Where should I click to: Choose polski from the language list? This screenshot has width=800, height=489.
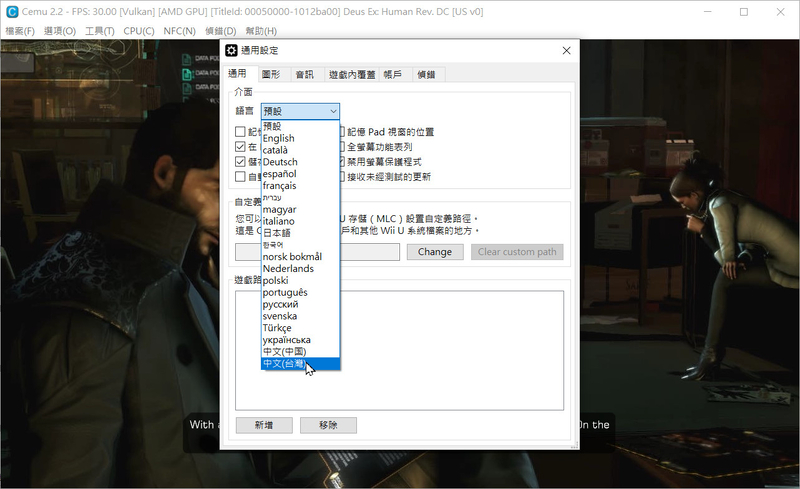[300, 280]
